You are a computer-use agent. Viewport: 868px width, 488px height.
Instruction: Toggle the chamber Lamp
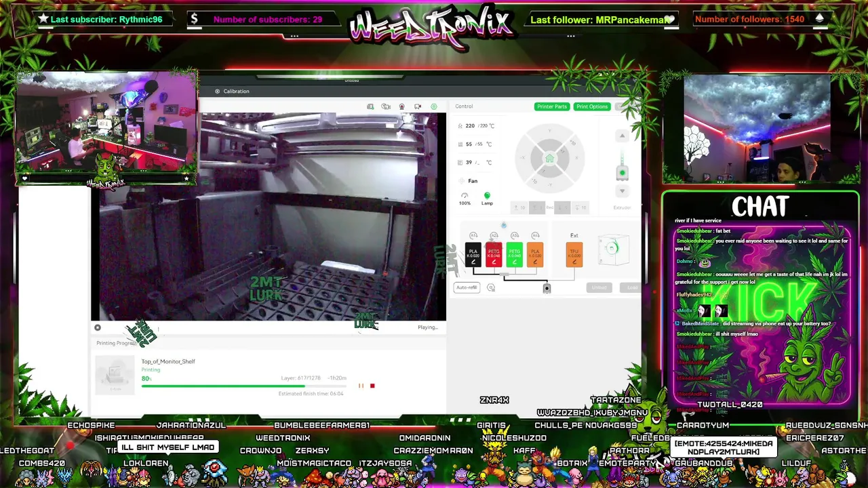click(x=487, y=199)
